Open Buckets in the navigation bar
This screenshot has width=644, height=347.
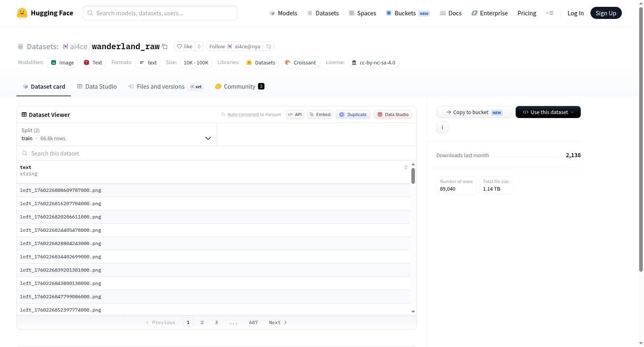tap(408, 13)
